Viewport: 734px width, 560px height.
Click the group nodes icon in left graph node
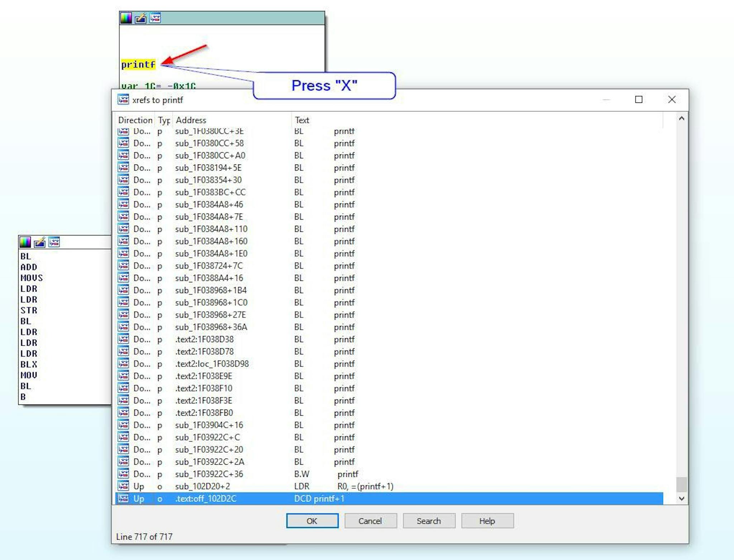(54, 242)
